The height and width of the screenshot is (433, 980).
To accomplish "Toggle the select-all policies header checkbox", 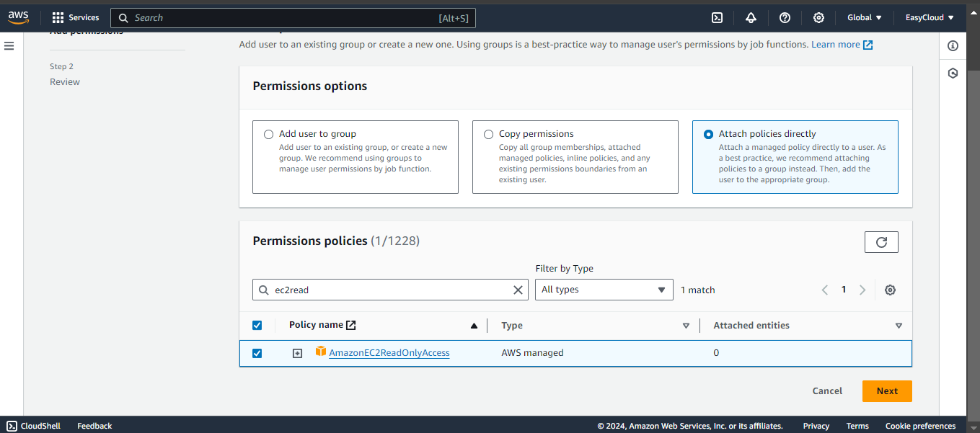I will [257, 326].
